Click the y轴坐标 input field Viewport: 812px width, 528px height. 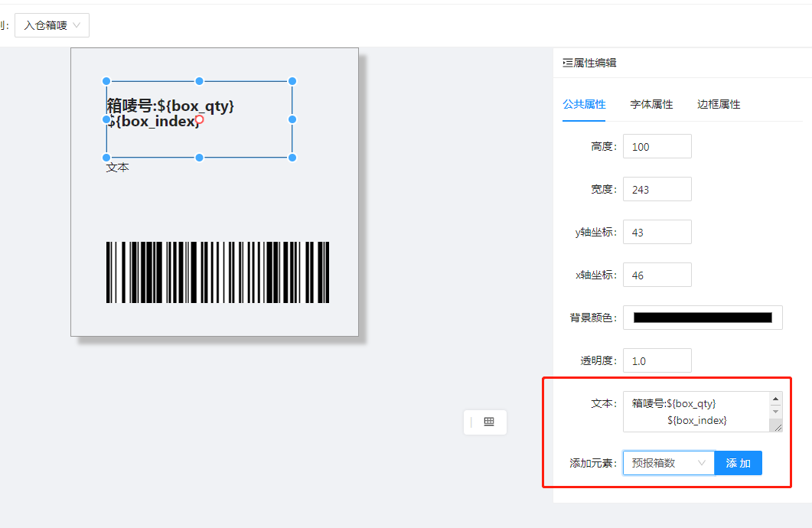[x=657, y=233]
